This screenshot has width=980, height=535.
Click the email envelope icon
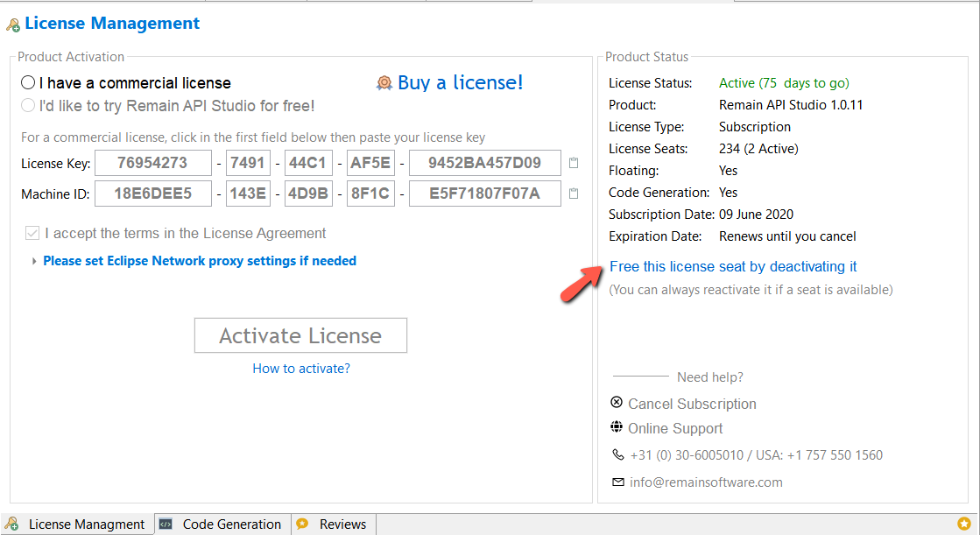(x=618, y=482)
